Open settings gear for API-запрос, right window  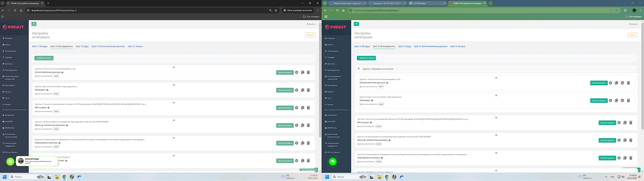coord(619,122)
